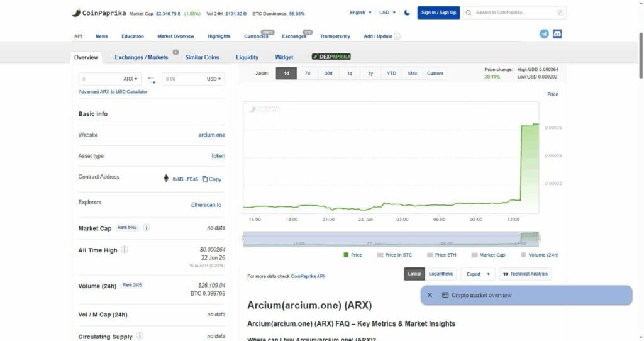
Task: Open the ARX coin dropdown in calculator
Action: click(x=131, y=79)
